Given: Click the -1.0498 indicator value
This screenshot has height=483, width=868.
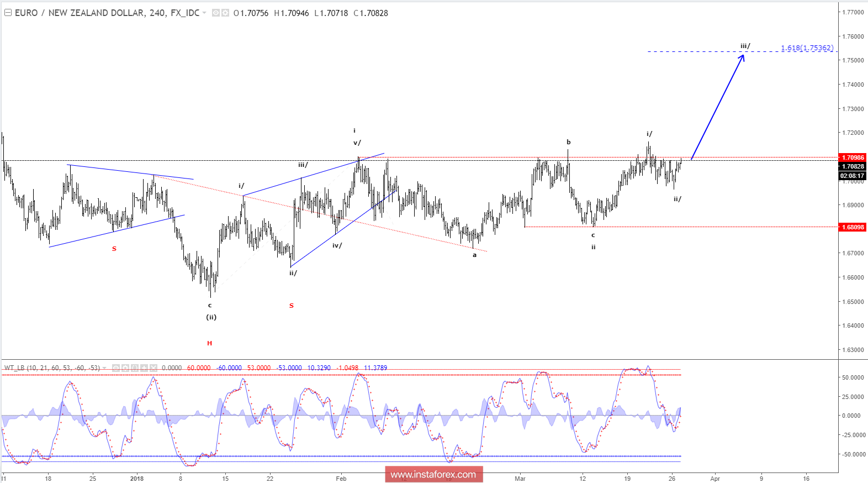Looking at the screenshot, I should (x=347, y=368).
